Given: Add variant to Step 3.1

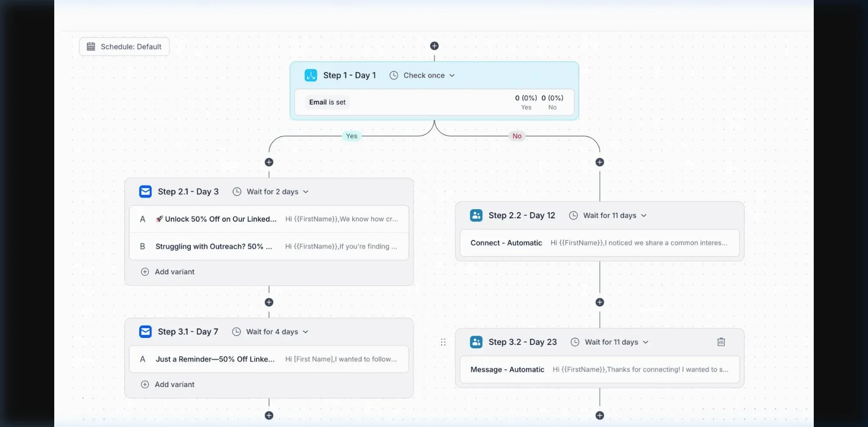Looking at the screenshot, I should tap(168, 385).
